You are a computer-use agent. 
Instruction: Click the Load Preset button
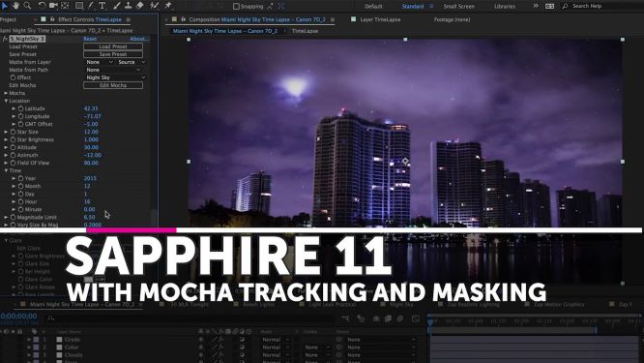(113, 46)
